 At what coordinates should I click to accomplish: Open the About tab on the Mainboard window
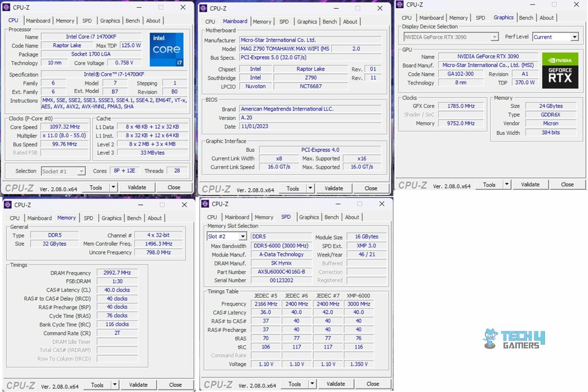point(351,21)
